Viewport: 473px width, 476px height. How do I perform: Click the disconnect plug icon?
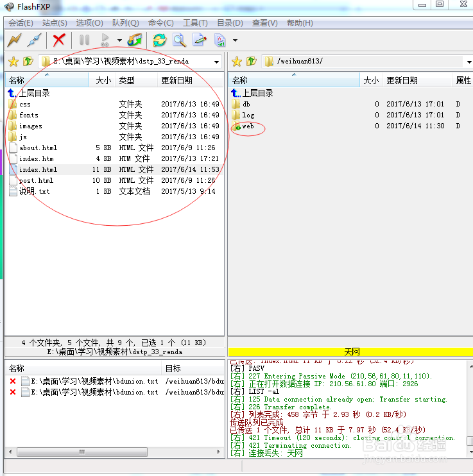(34, 40)
